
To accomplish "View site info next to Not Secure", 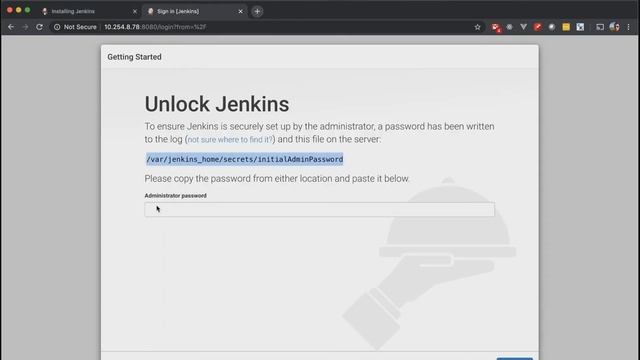I will [x=57, y=27].
